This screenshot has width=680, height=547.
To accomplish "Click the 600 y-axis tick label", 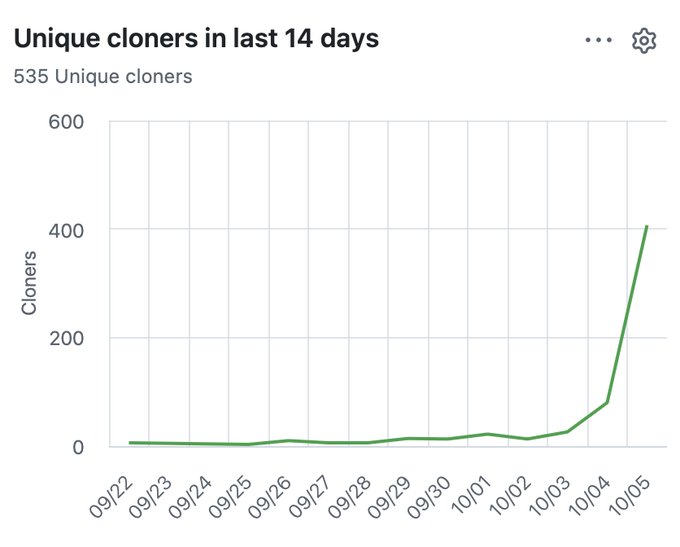I will coord(66,122).
